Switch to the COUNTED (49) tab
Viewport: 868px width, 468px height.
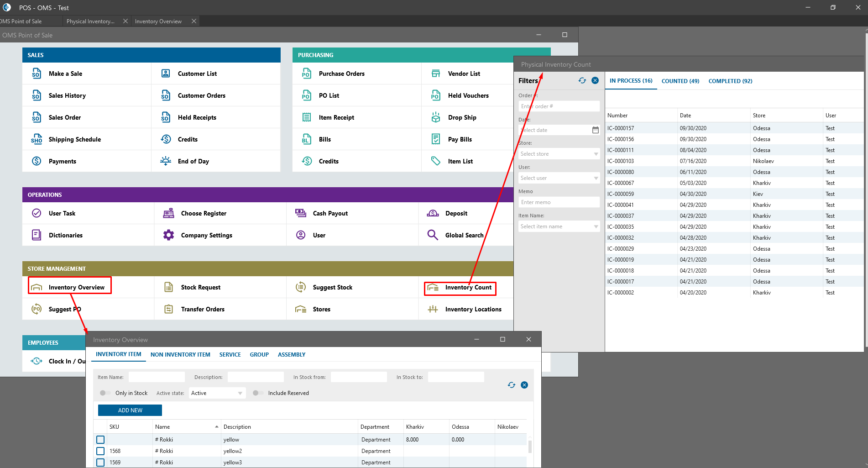[680, 81]
